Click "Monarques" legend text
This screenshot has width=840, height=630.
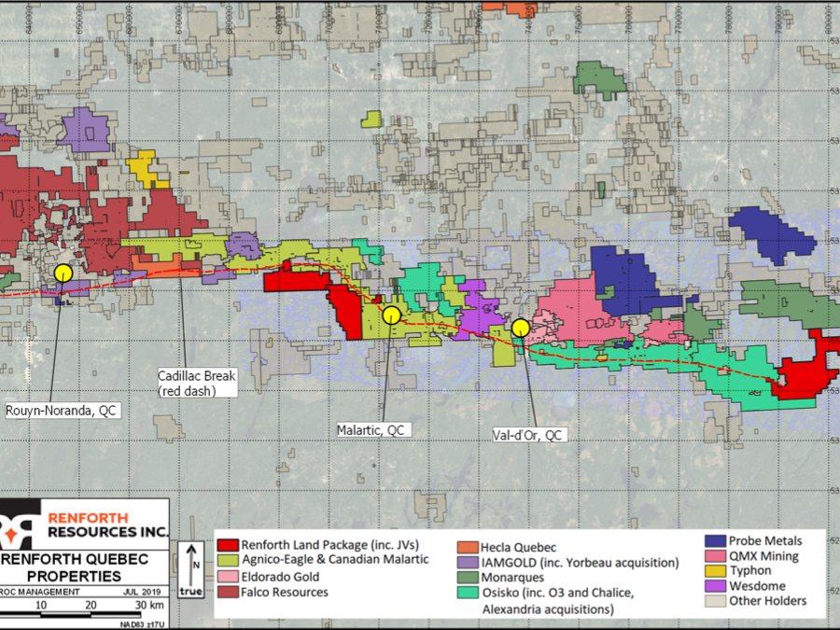[x=512, y=578]
